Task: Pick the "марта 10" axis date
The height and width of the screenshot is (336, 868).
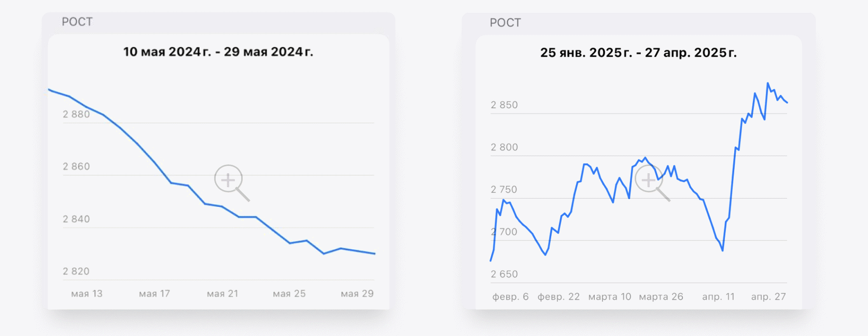Action: [610, 297]
